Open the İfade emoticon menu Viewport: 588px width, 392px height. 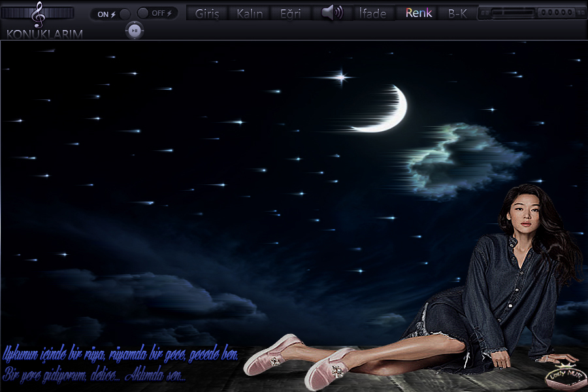(372, 14)
